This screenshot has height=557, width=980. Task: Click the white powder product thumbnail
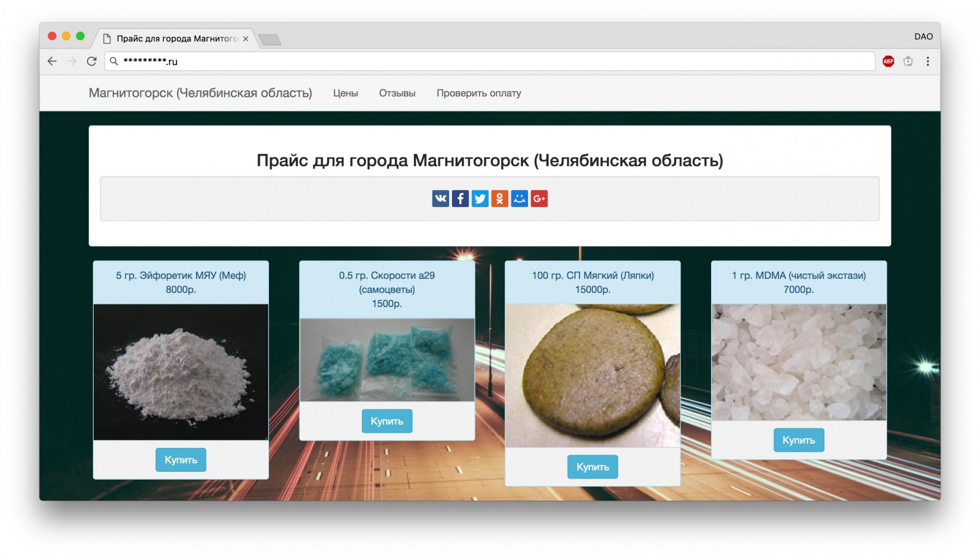pyautogui.click(x=181, y=372)
